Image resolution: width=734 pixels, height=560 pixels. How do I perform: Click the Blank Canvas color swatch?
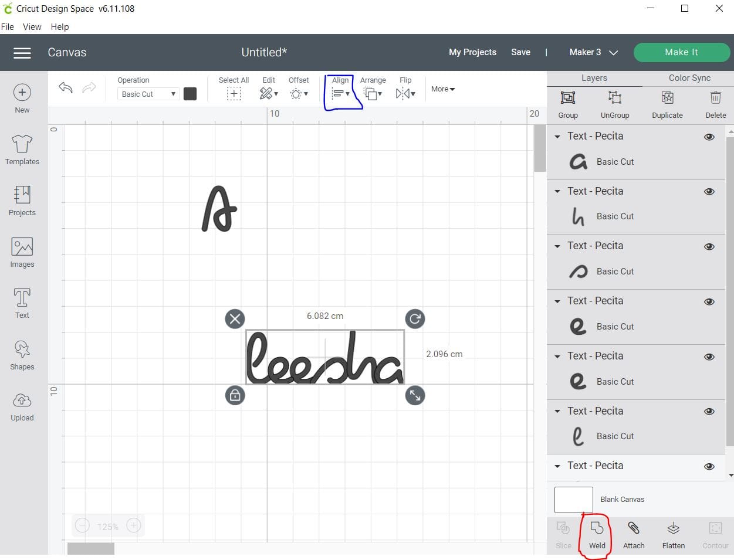tap(573, 500)
